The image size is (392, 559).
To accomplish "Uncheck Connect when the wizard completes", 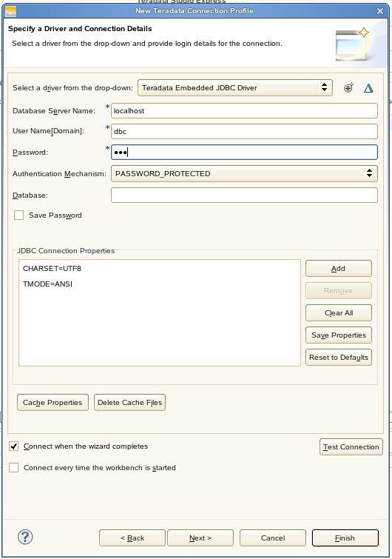I will point(14,446).
